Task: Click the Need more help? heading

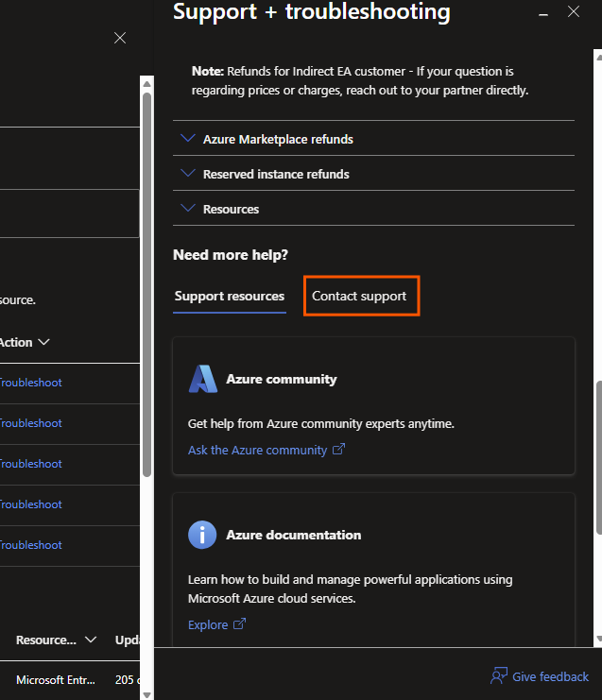Action: coord(231,255)
